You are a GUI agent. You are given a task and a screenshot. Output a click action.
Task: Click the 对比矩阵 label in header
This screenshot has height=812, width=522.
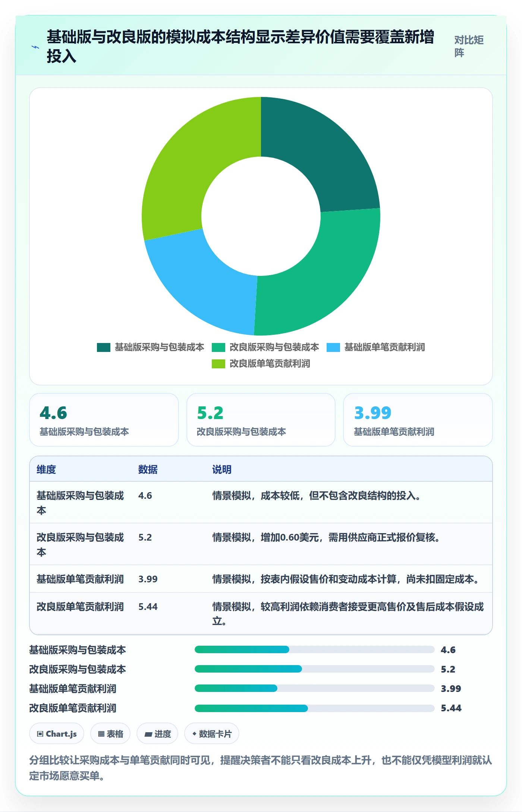(469, 46)
